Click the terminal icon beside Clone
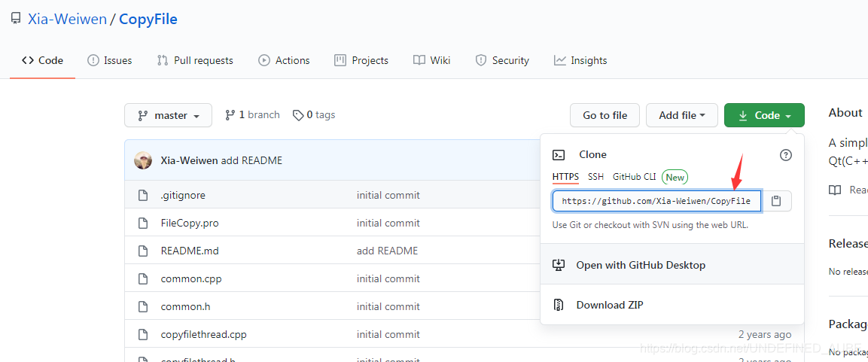 point(559,155)
